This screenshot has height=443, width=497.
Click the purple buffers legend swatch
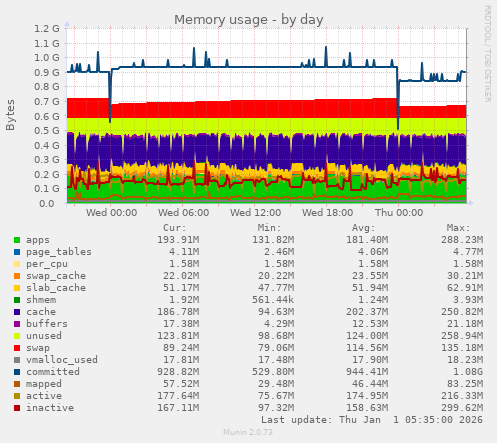click(17, 324)
